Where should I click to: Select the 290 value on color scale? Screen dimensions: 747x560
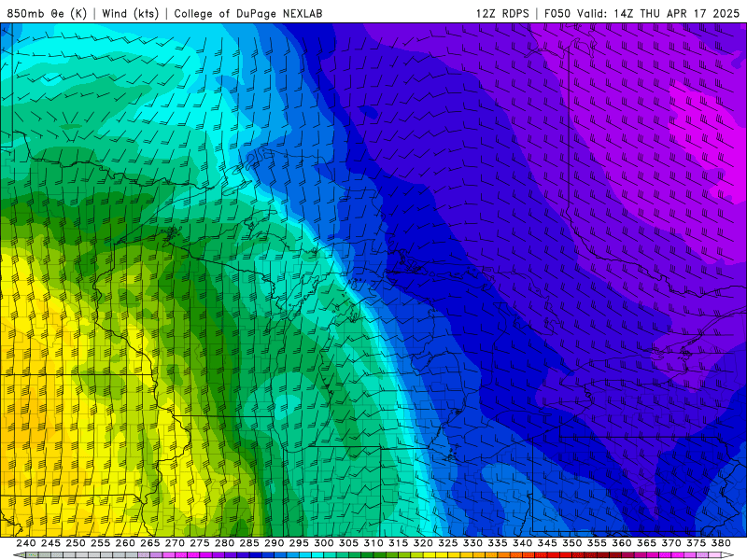pos(274,543)
